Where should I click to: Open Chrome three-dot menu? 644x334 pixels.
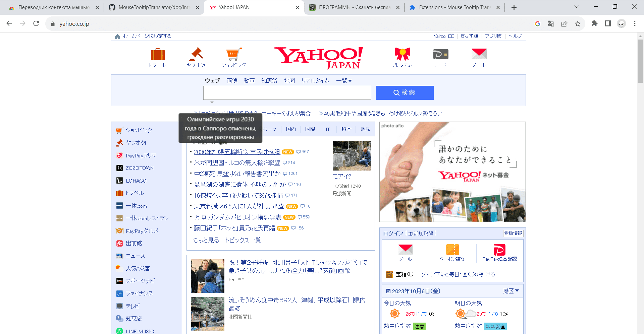click(635, 23)
